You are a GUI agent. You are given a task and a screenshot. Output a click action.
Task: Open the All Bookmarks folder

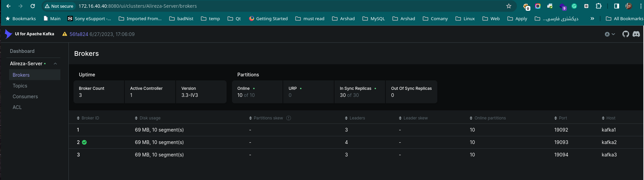pos(624,19)
